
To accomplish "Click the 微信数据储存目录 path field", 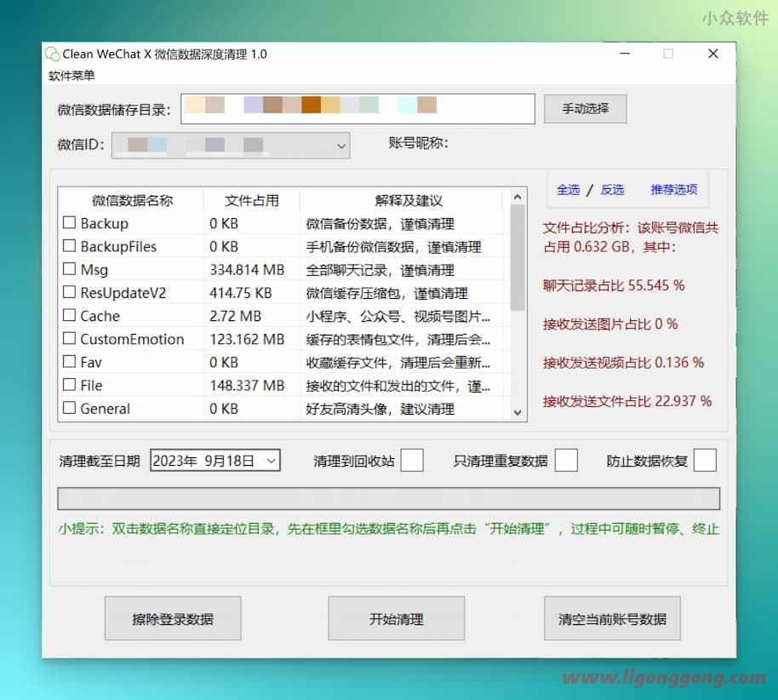I will tap(358, 108).
